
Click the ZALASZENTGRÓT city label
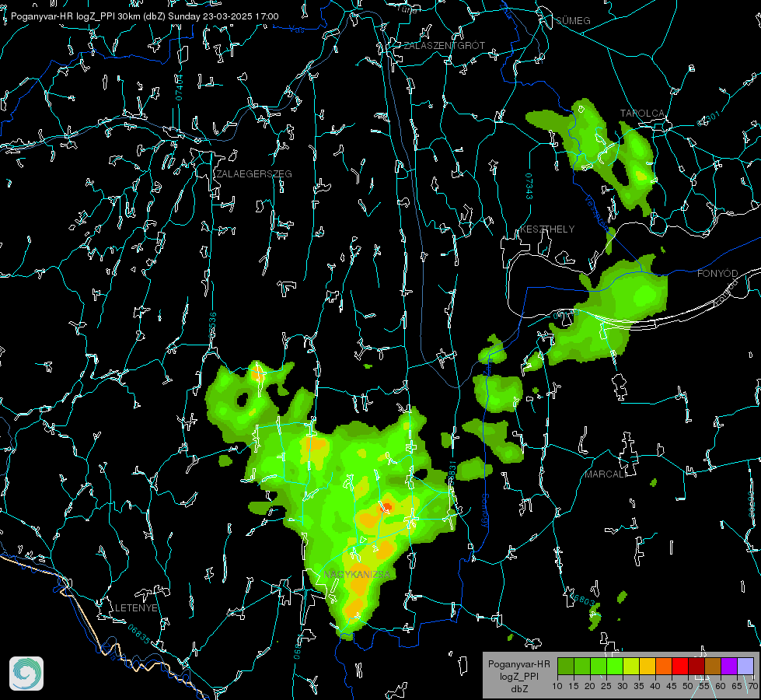tap(444, 45)
